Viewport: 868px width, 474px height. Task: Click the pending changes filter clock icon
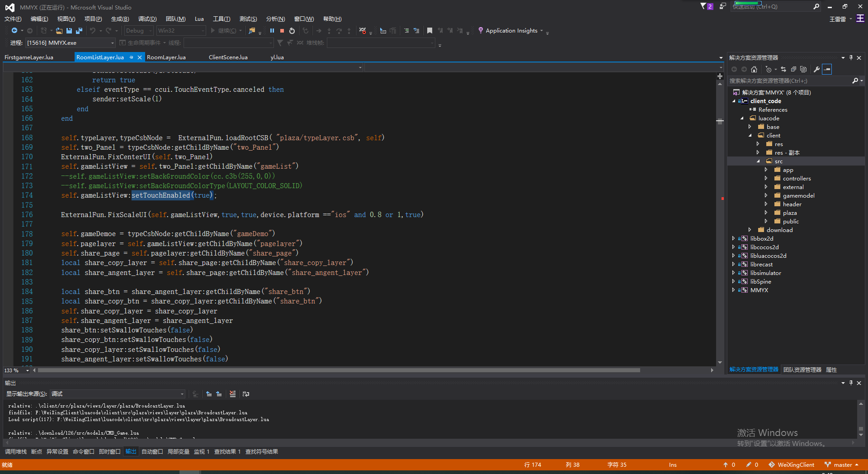coord(768,69)
